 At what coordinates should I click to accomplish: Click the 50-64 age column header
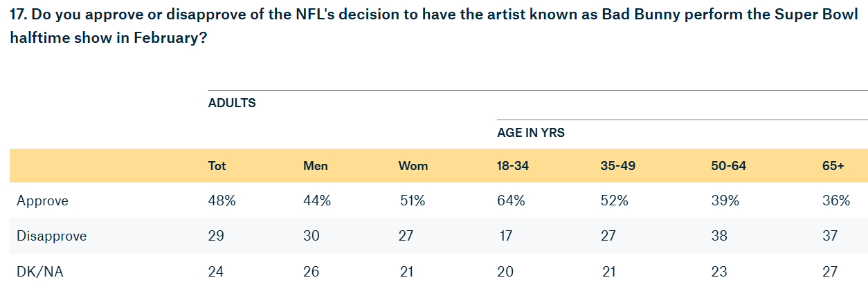coord(728,166)
